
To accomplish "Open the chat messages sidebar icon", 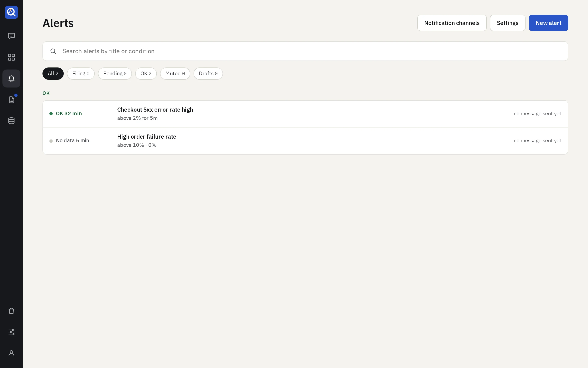I will pos(11,36).
